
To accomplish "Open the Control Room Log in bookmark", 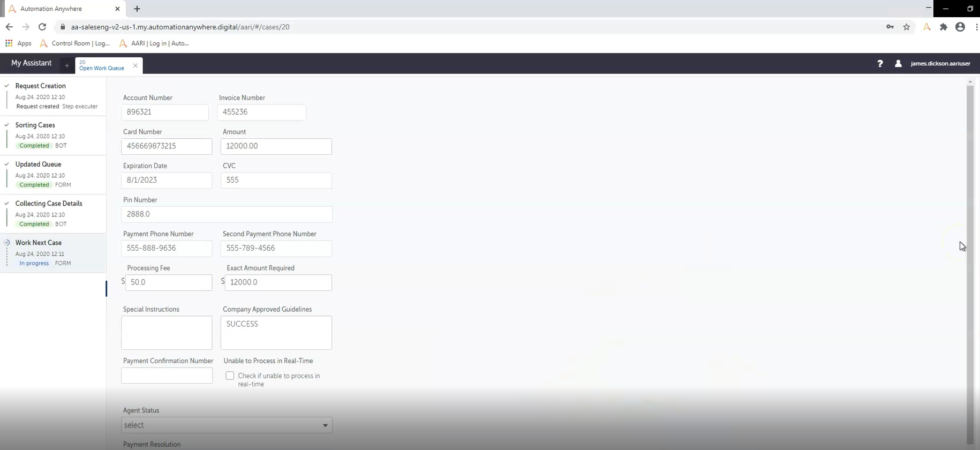I will [x=75, y=43].
